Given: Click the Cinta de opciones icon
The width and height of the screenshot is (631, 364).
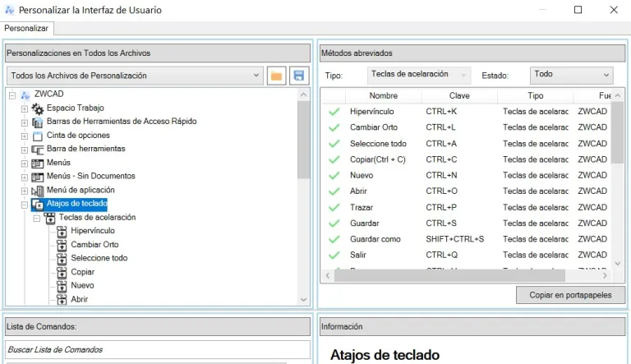Looking at the screenshot, I should [x=38, y=136].
